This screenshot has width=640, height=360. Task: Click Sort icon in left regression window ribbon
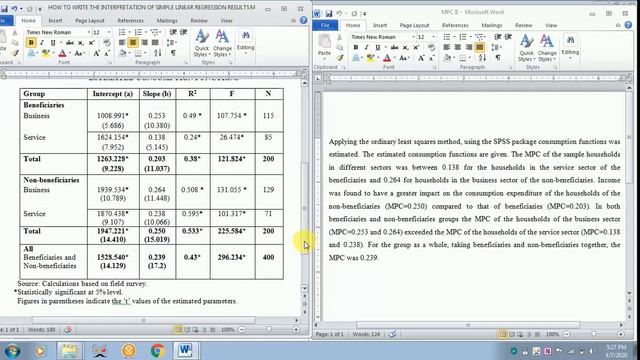[x=158, y=53]
